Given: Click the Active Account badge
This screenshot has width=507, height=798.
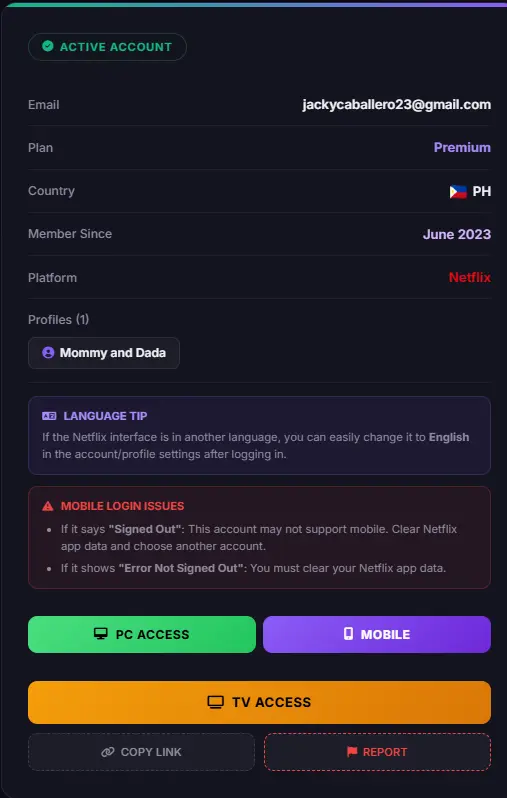Looking at the screenshot, I should click(x=107, y=47).
